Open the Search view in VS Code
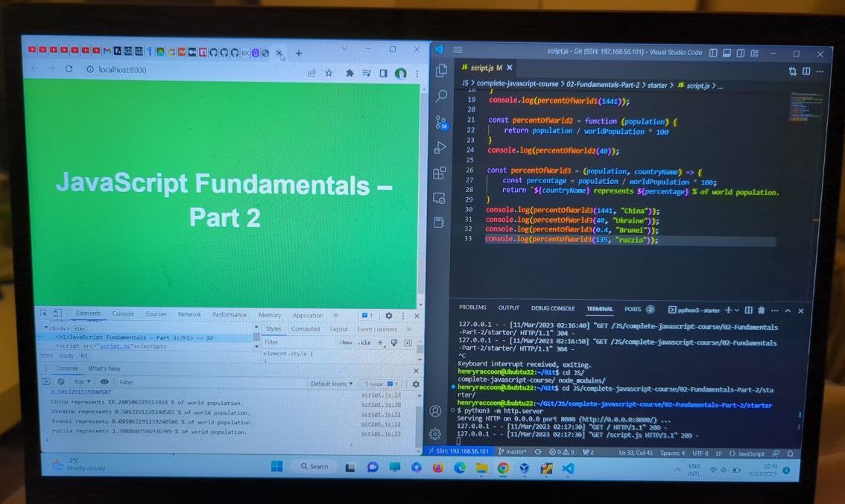Image resolution: width=845 pixels, height=504 pixels. (441, 96)
